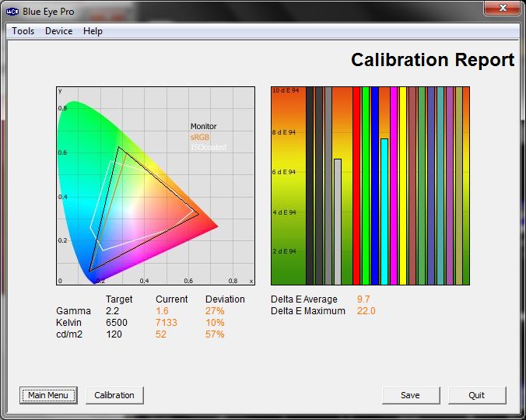
Task: Pick the magenta bar in Delta E chart
Action: 394,185
